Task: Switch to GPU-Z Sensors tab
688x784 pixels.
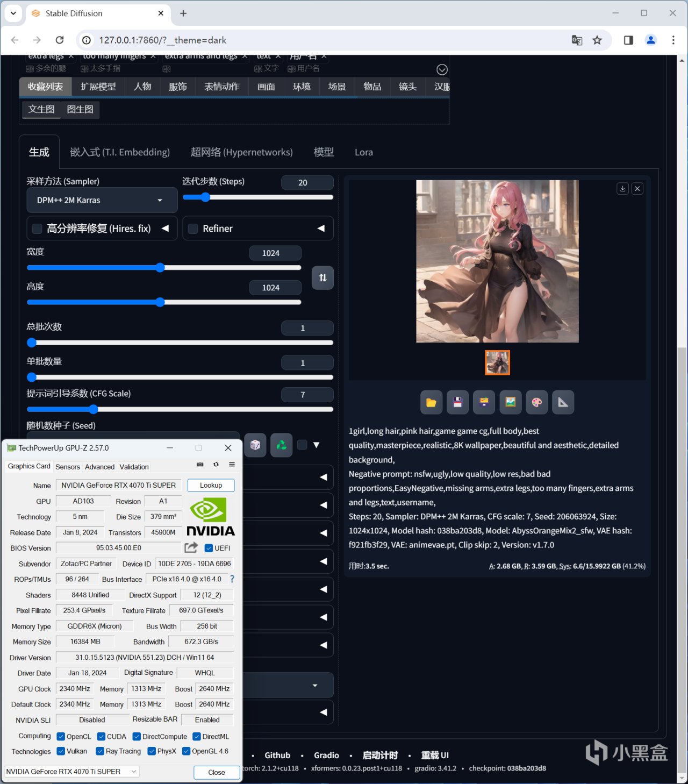Action: click(x=68, y=467)
